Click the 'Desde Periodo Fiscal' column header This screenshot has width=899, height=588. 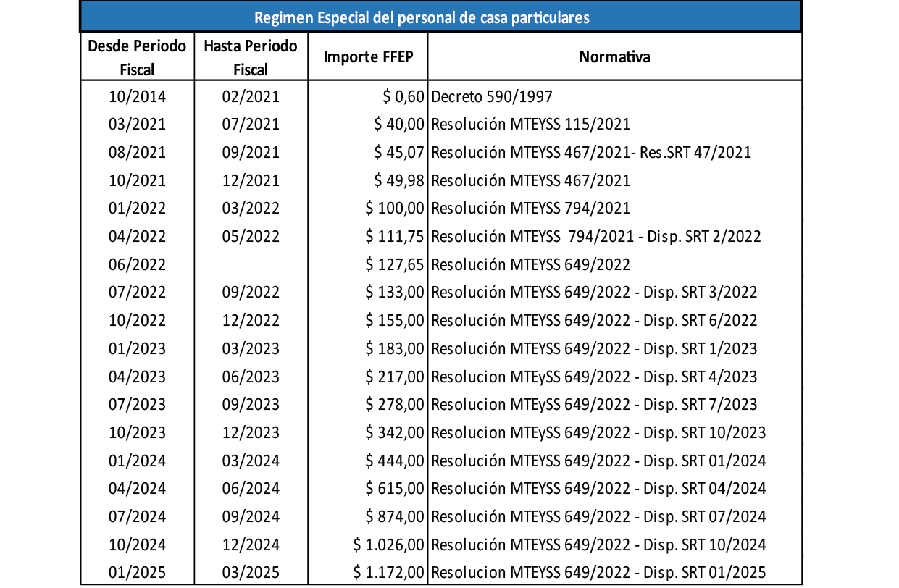click(x=137, y=57)
